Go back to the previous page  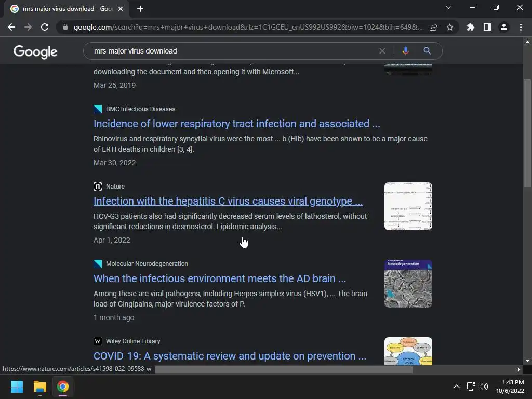pyautogui.click(x=11, y=27)
